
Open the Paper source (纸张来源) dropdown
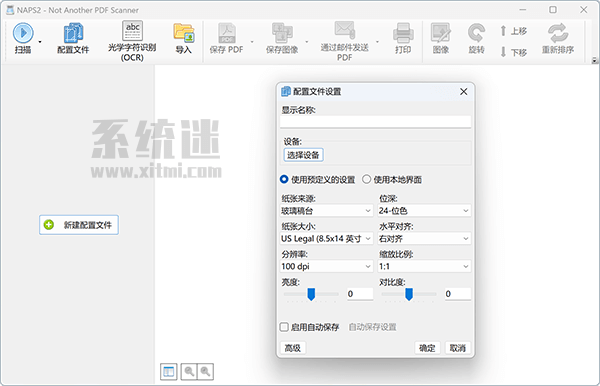(x=326, y=210)
